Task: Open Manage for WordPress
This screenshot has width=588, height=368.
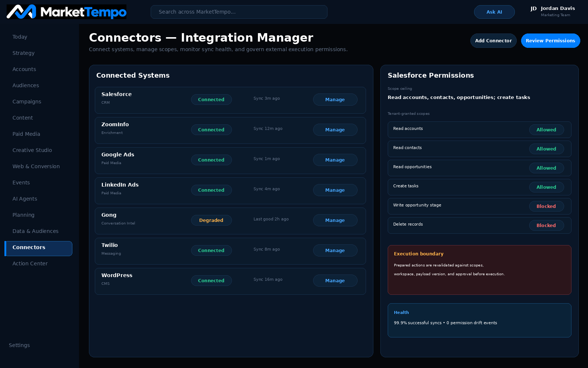Action: [335, 280]
